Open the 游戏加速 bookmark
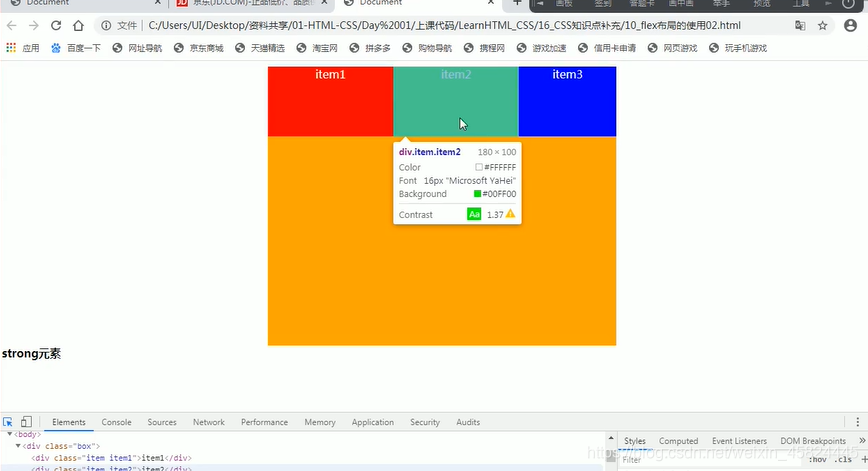Screen dimensions: 868x471 tap(541, 48)
